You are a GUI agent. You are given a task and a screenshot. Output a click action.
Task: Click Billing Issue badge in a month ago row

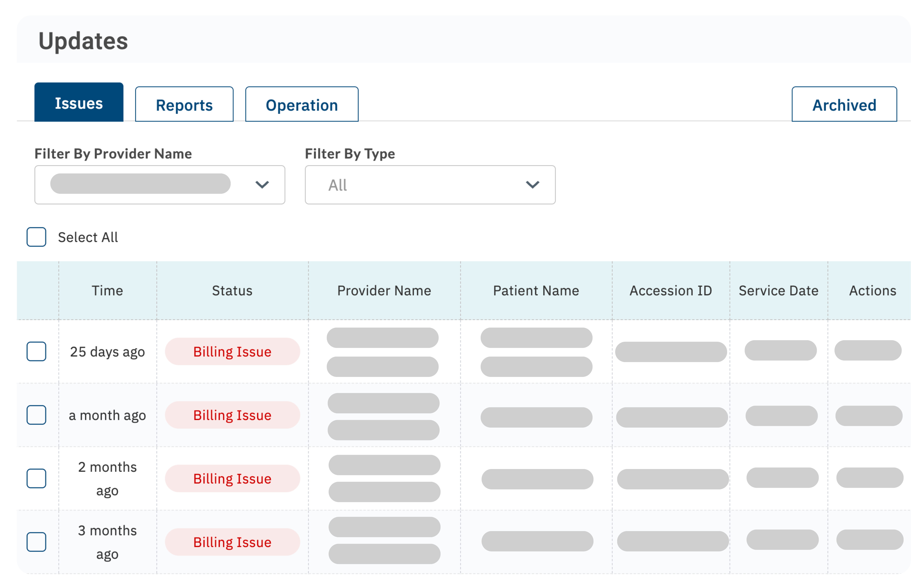coord(232,415)
